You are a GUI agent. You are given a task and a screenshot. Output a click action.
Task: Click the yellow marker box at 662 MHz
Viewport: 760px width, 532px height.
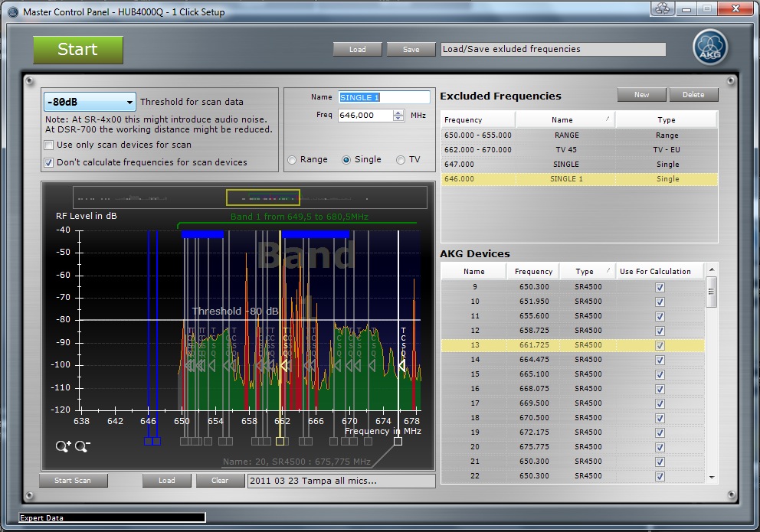point(280,441)
